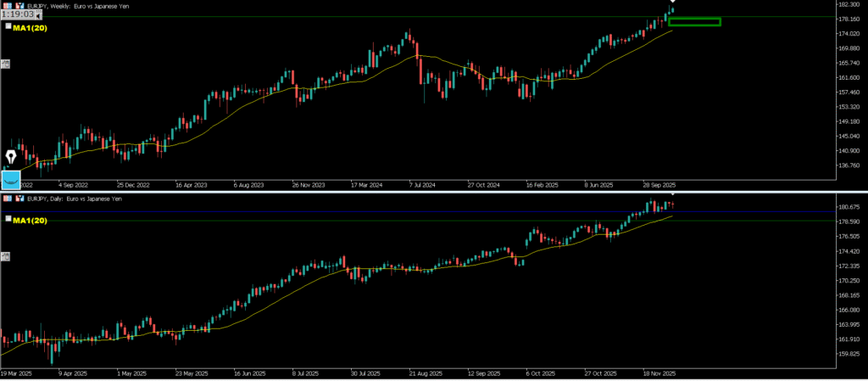The height and width of the screenshot is (381, 868).
Task: Click the 1:19:03 countdown timer box
Action: pyautogui.click(x=18, y=15)
